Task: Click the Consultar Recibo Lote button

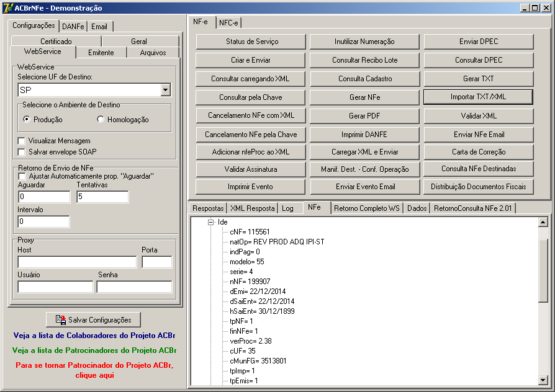Action: (x=364, y=60)
